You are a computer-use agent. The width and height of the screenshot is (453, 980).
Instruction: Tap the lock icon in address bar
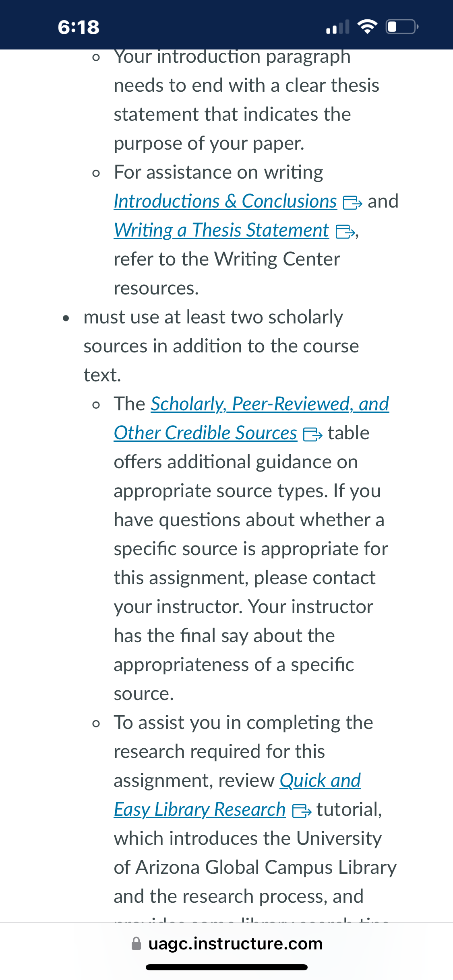137,944
